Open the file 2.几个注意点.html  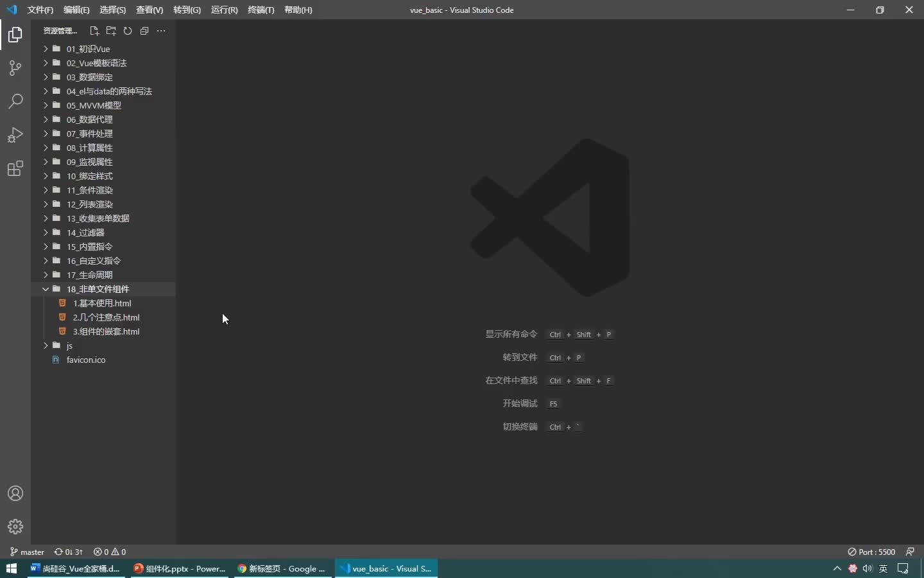(x=103, y=317)
